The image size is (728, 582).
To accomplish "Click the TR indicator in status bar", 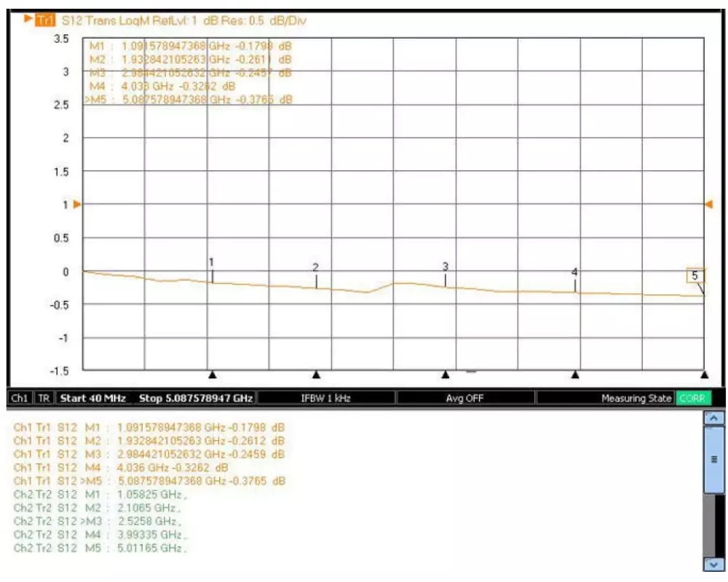I will point(44,399).
